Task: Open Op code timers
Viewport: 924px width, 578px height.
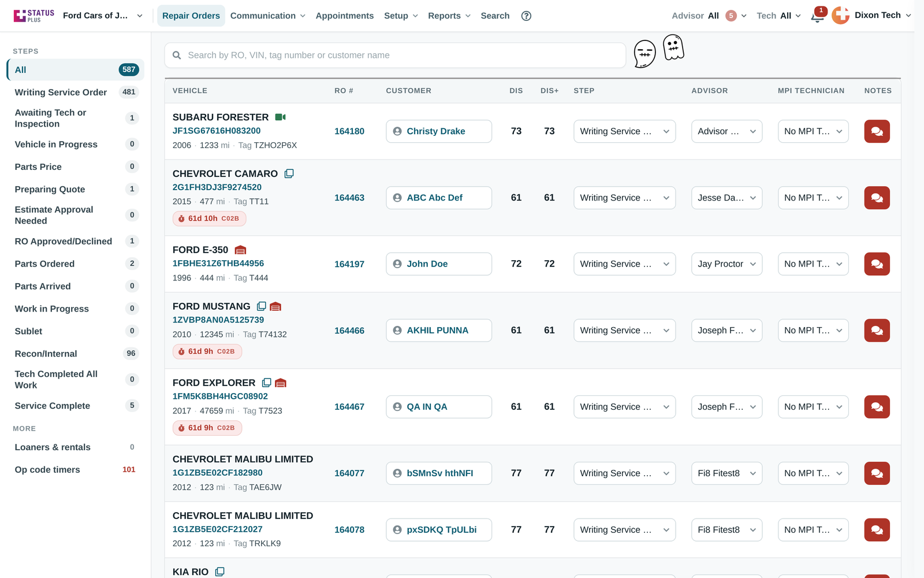Action: (x=76, y=470)
